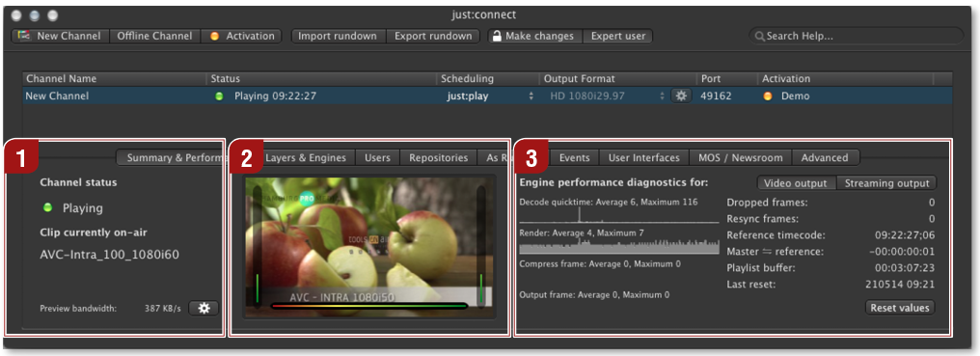980x356 pixels.
Task: Switch to the Users tab
Action: point(377,157)
